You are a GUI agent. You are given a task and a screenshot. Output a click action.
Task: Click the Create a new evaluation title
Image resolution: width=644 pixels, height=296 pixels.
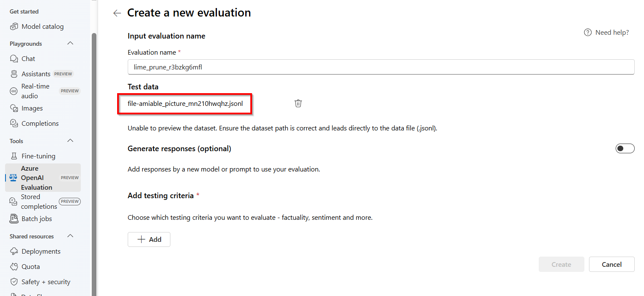click(189, 13)
